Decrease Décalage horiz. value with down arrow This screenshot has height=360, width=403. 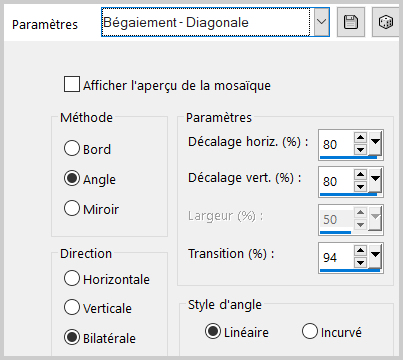pyautogui.click(x=360, y=149)
